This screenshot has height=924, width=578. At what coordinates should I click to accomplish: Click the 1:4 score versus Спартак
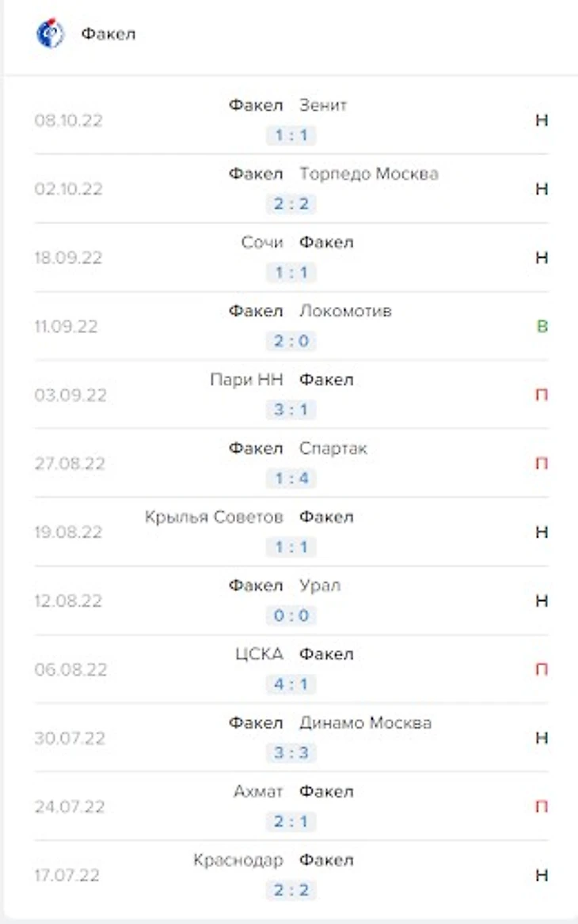291,479
